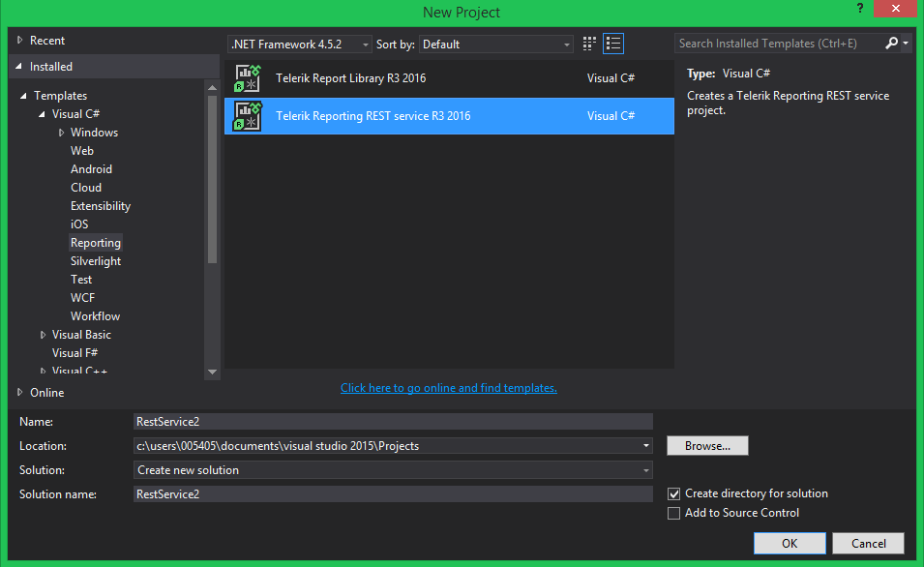Open the search options dropdown arrow
Viewport: 924px width, 567px height.
pos(906,43)
